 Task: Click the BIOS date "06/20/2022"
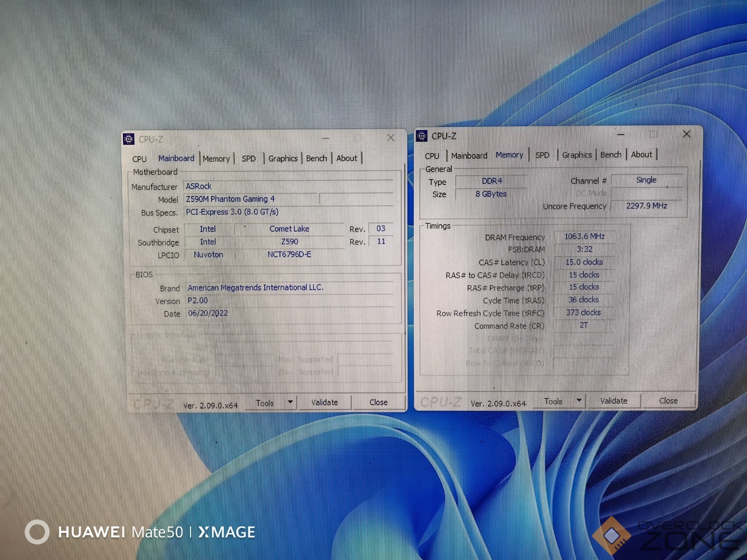208,313
